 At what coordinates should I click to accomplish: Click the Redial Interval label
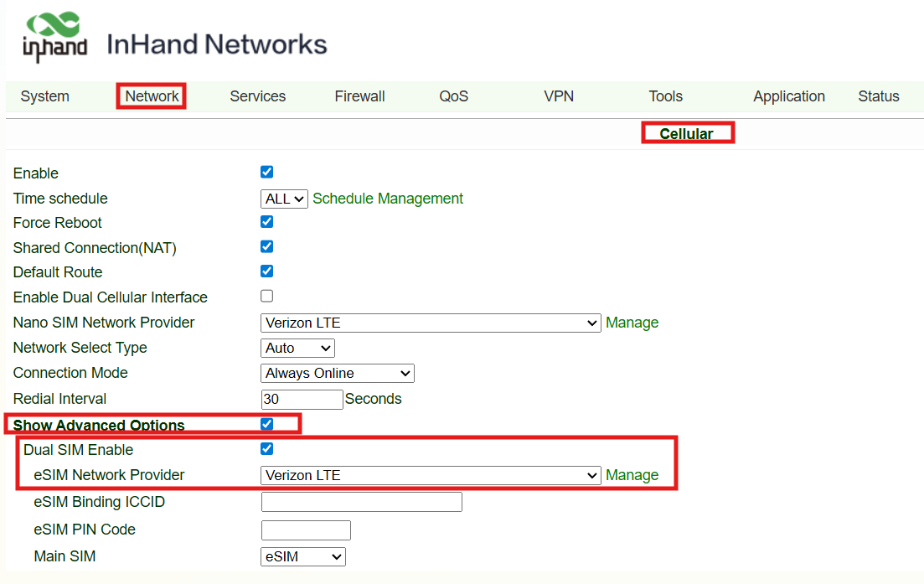[x=59, y=398]
